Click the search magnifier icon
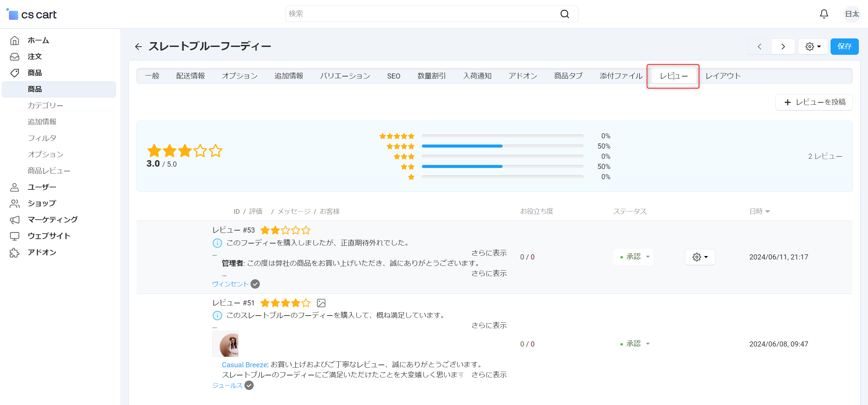 [564, 14]
